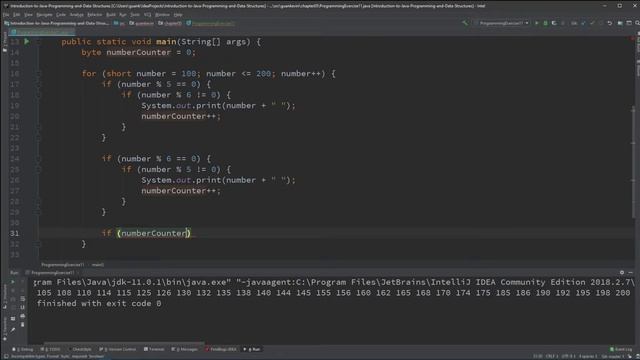
Task: Open the FindBugs-IDEA tool window
Action: tap(221, 349)
